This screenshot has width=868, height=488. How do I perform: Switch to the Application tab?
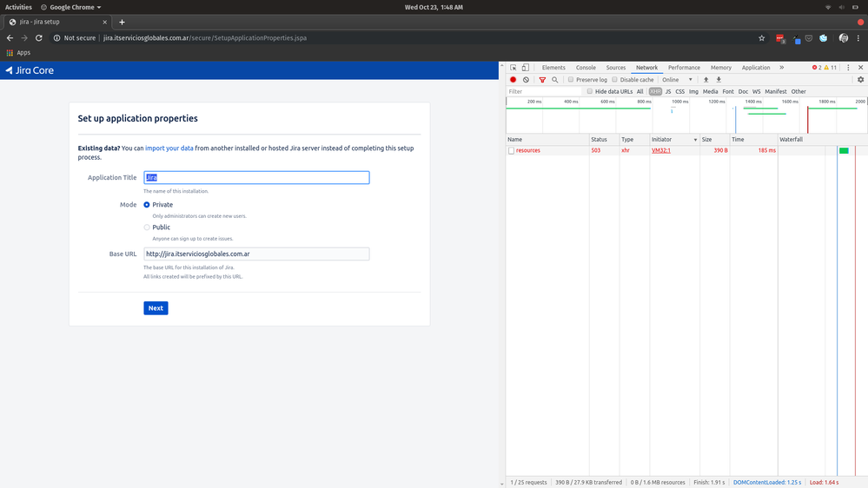tap(756, 68)
